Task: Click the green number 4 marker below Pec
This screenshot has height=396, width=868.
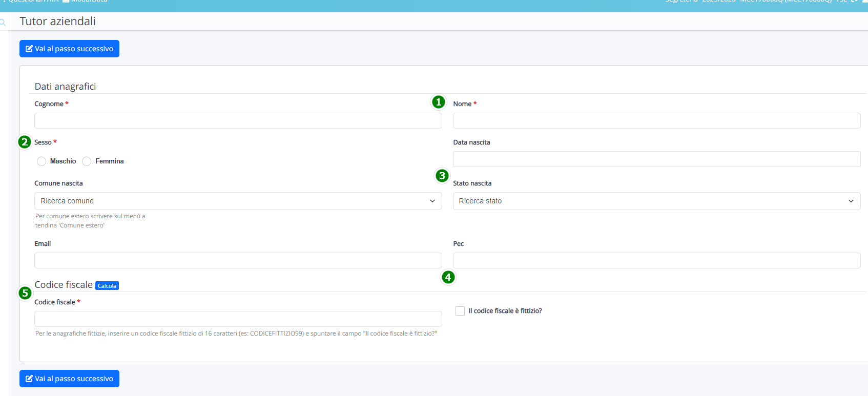Action: pos(448,277)
